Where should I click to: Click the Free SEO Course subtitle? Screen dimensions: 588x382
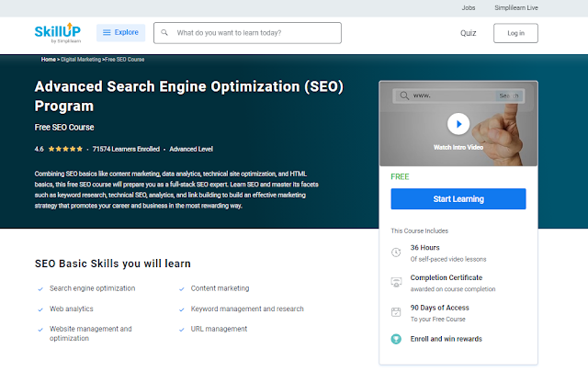pyautogui.click(x=64, y=127)
